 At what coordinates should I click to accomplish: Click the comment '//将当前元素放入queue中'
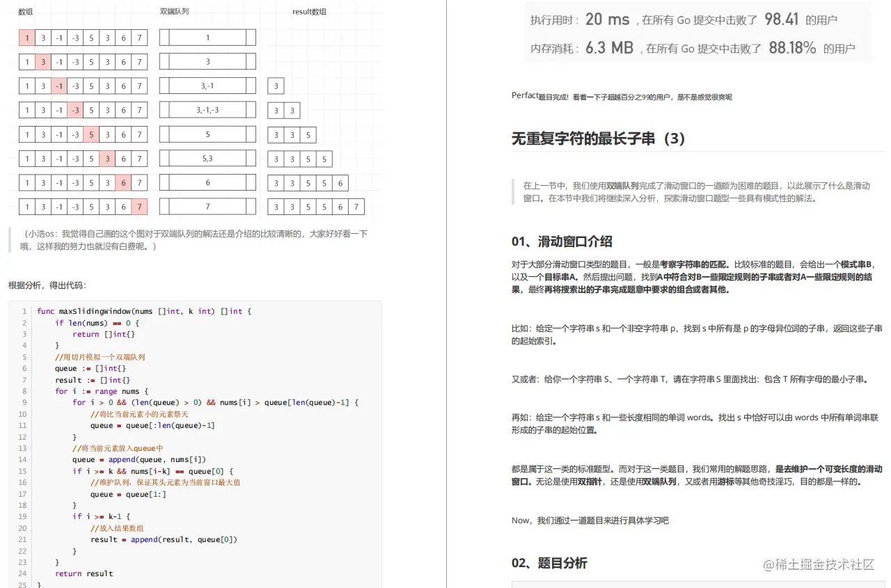118,448
